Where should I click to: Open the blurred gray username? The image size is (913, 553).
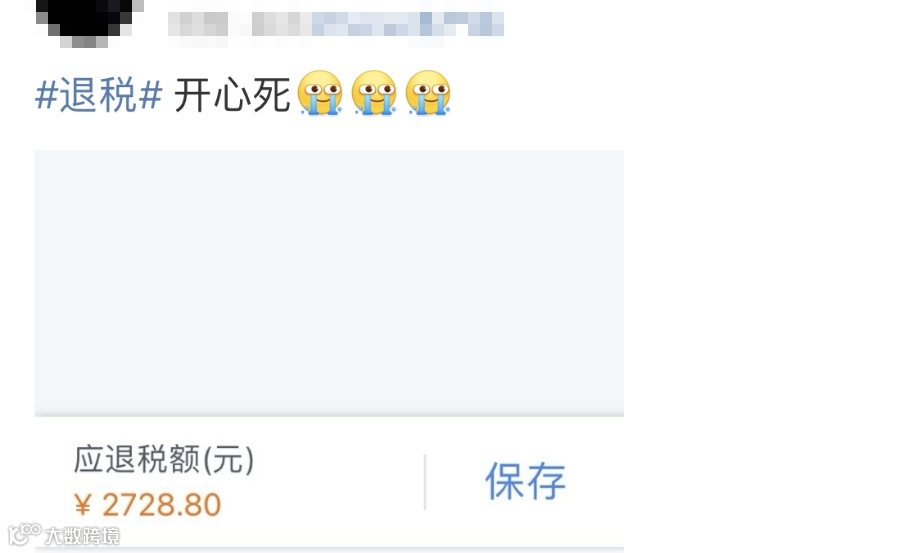click(239, 24)
